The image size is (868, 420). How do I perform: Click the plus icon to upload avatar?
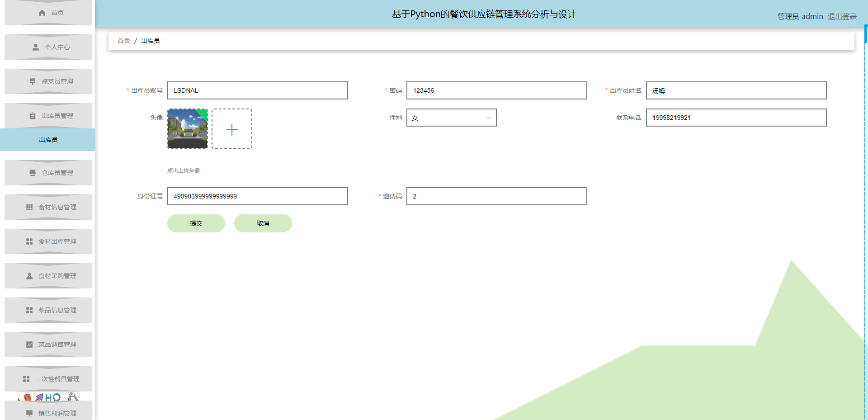point(232,130)
